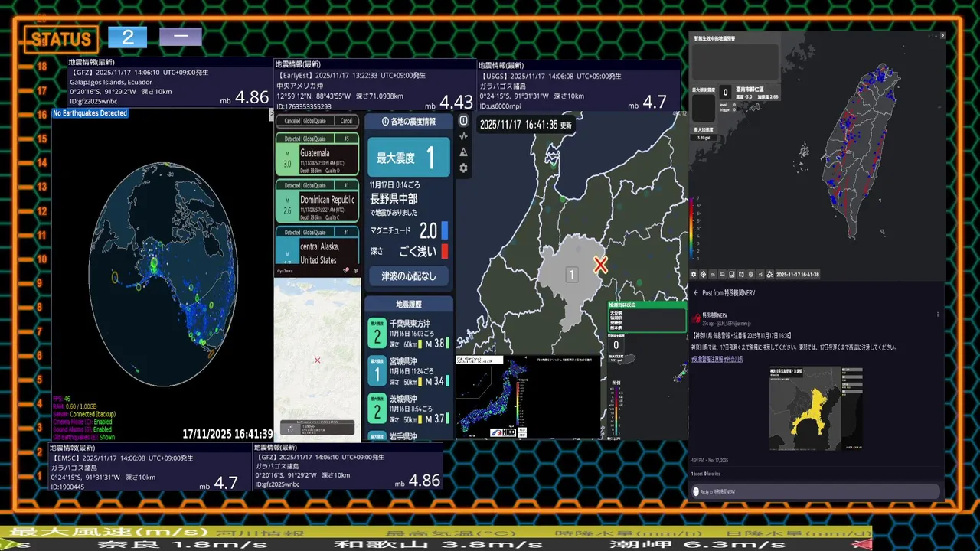Open the three-dot menu on the NERV post
Screen dimensions: 980x551
tap(937, 315)
